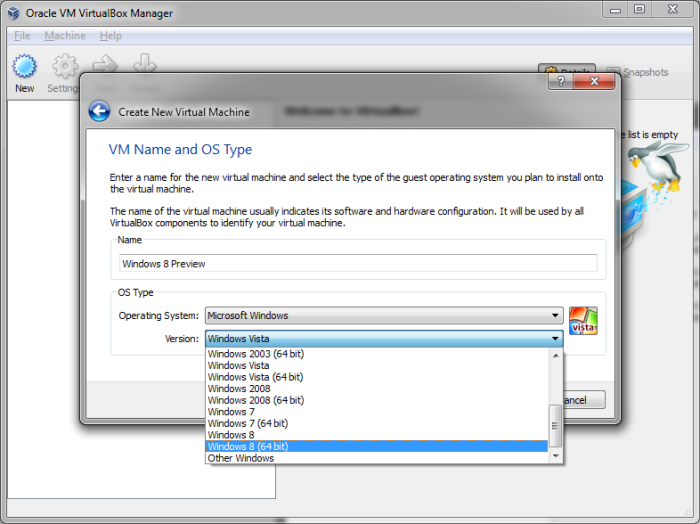Image resolution: width=700 pixels, height=524 pixels.
Task: Choose highlighted Windows 8 (64 bit) option
Action: click(377, 446)
